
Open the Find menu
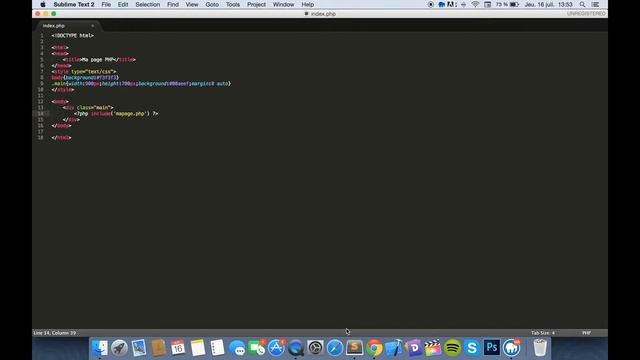tap(173, 4)
